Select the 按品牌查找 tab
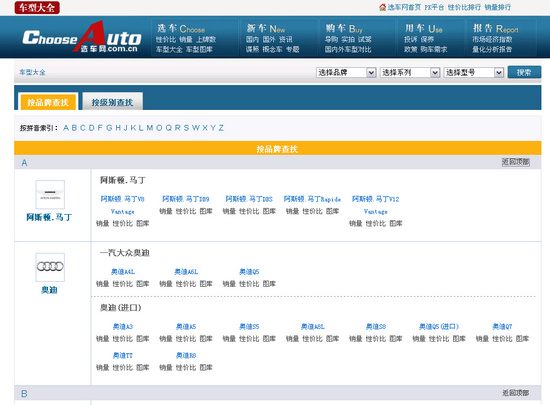The width and height of the screenshot is (550, 405). [x=48, y=102]
